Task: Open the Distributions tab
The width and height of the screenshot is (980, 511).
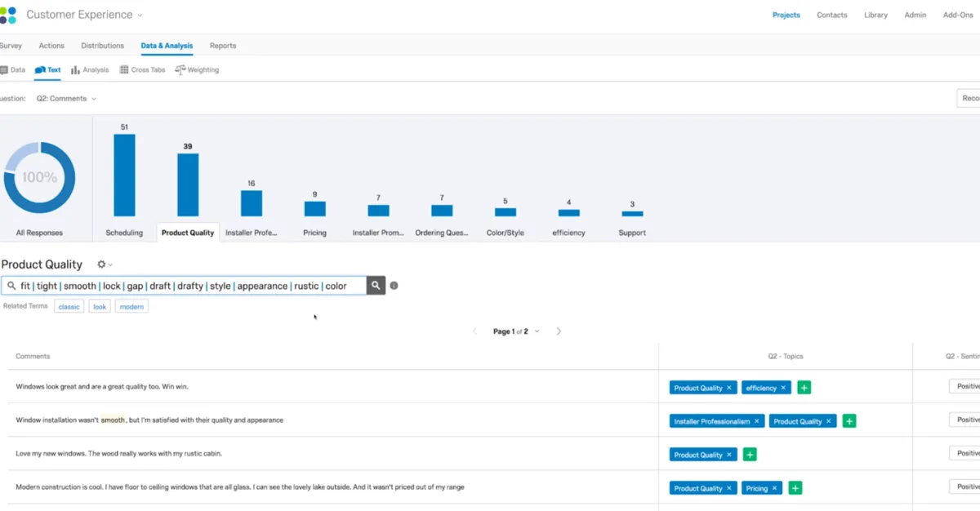Action: [x=103, y=46]
